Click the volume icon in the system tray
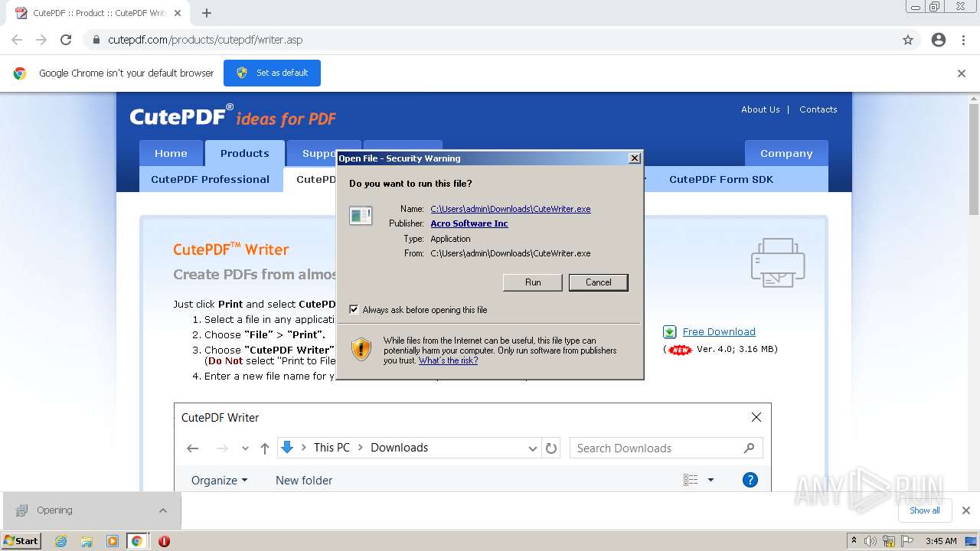980x551 pixels. point(871,541)
